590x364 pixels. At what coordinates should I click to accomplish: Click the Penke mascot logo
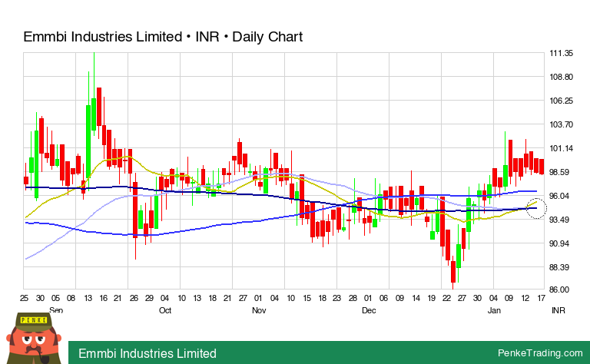pyautogui.click(x=34, y=339)
